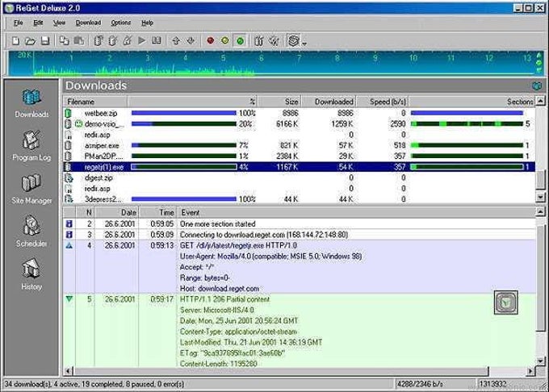Select the asniper.exe download row

pyautogui.click(x=100, y=144)
